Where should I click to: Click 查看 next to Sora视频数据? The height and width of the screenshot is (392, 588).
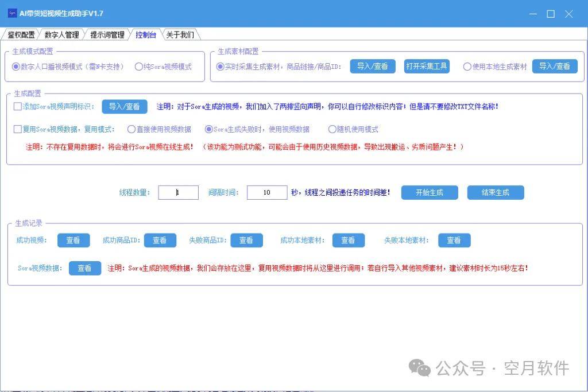[84, 268]
